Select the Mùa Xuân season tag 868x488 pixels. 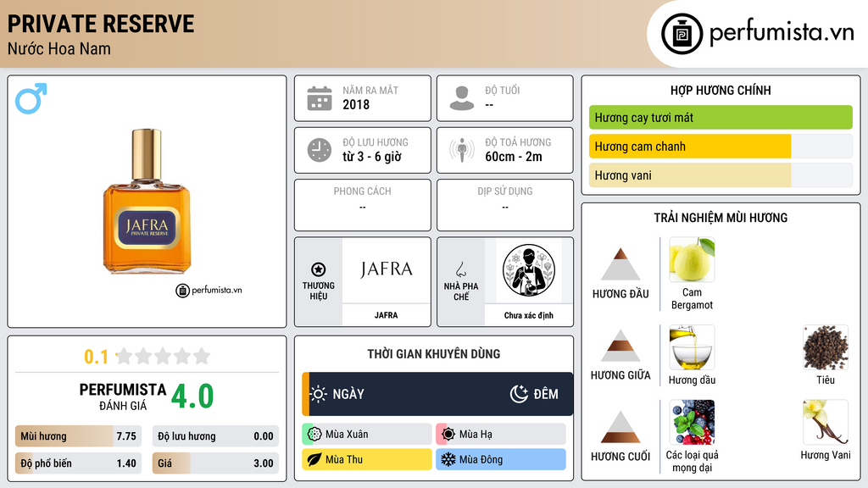pyautogui.click(x=366, y=435)
